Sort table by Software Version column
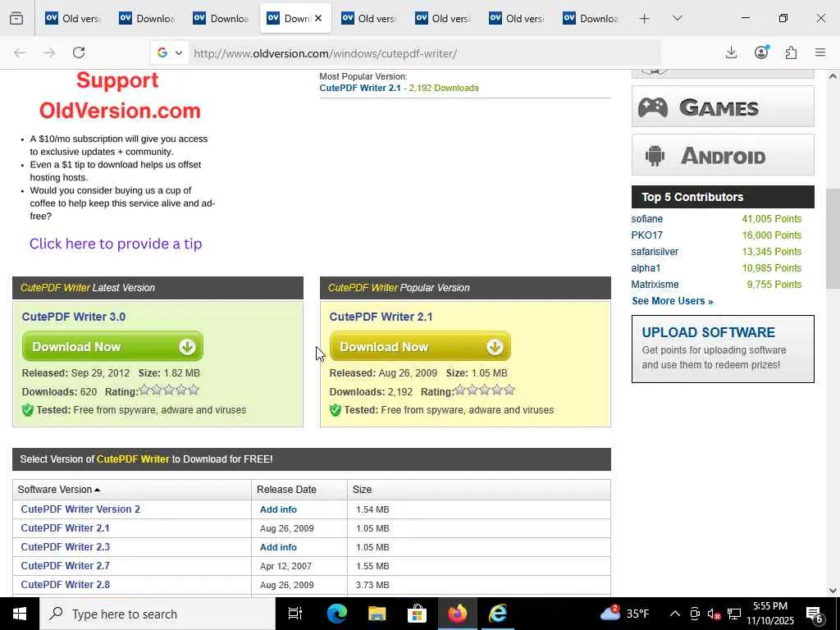Image resolution: width=840 pixels, height=630 pixels. click(59, 490)
